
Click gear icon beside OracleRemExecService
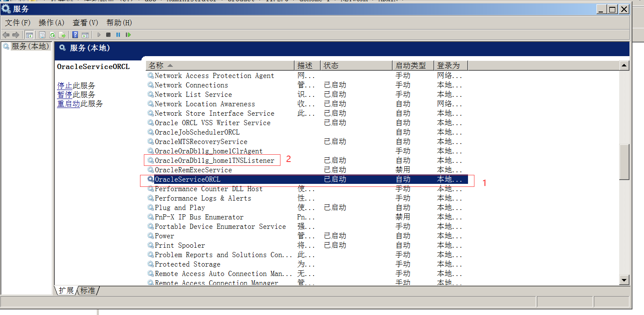(x=151, y=170)
